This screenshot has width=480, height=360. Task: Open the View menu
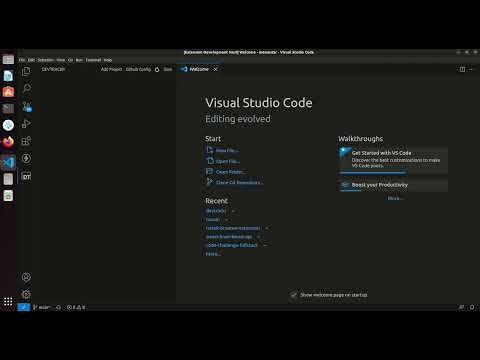pos(61,60)
